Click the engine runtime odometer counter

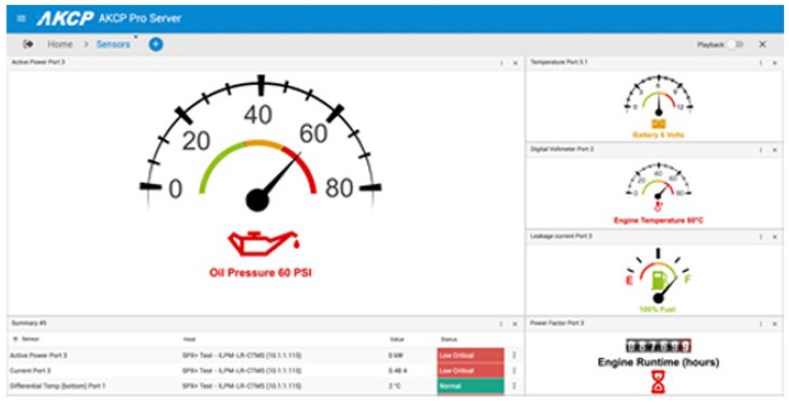[658, 346]
